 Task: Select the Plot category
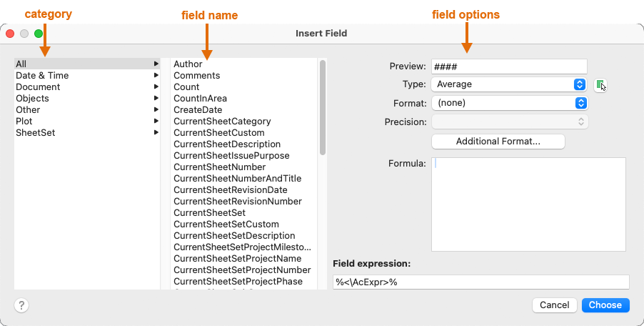point(24,122)
